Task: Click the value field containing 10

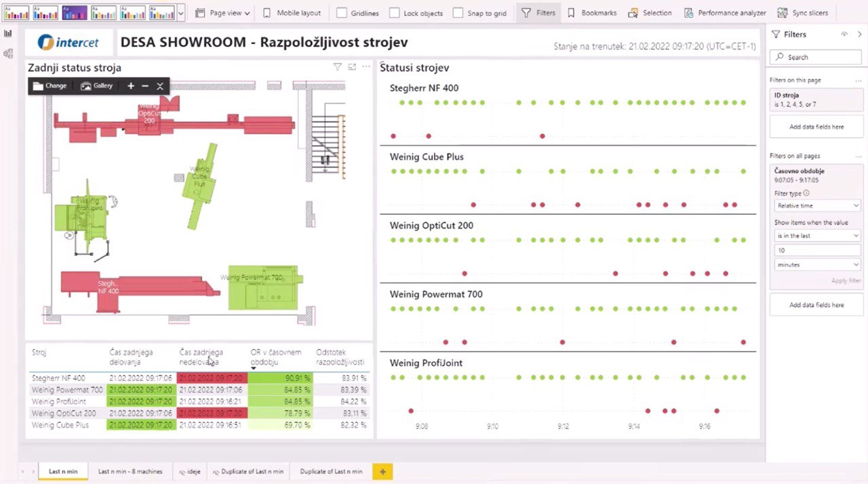Action: tap(817, 250)
